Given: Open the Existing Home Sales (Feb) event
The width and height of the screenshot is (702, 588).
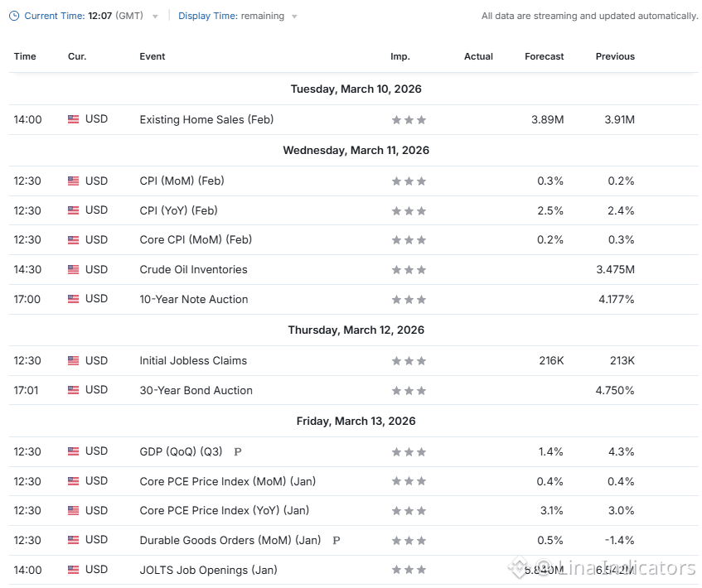Looking at the screenshot, I should 206,119.
